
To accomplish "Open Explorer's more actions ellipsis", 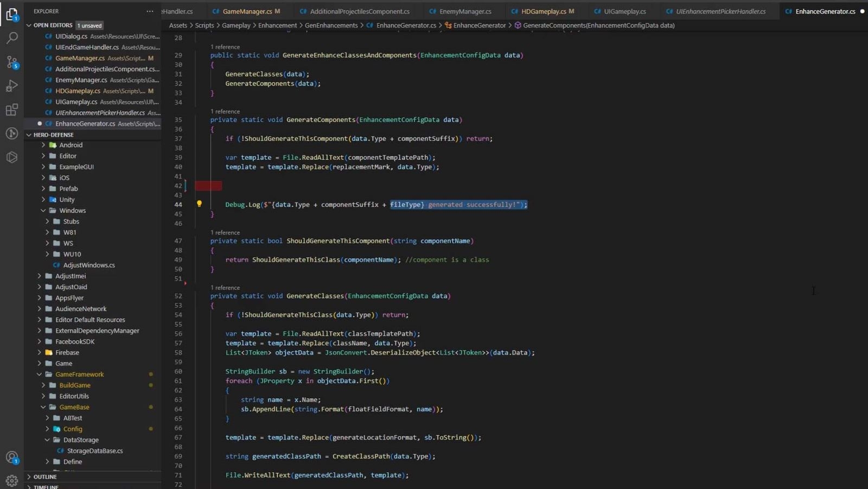I will coord(150,11).
